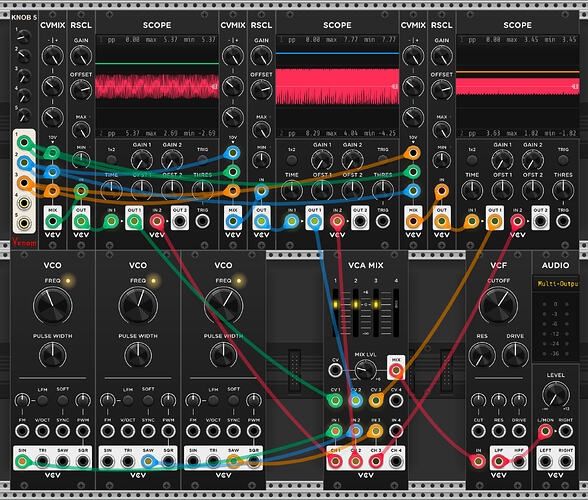Click knob 3 on the Knob 5 module

tap(24, 76)
